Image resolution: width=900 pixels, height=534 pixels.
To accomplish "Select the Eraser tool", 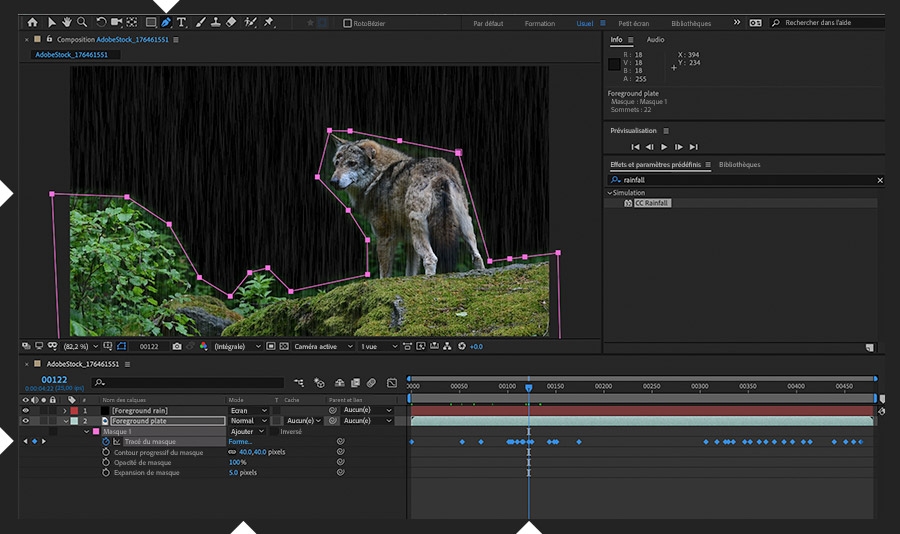I will tap(231, 22).
